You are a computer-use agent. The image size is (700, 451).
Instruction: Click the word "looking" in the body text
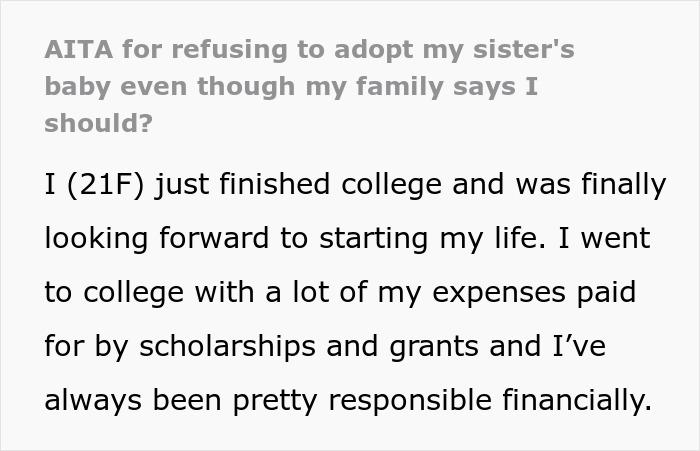95,239
